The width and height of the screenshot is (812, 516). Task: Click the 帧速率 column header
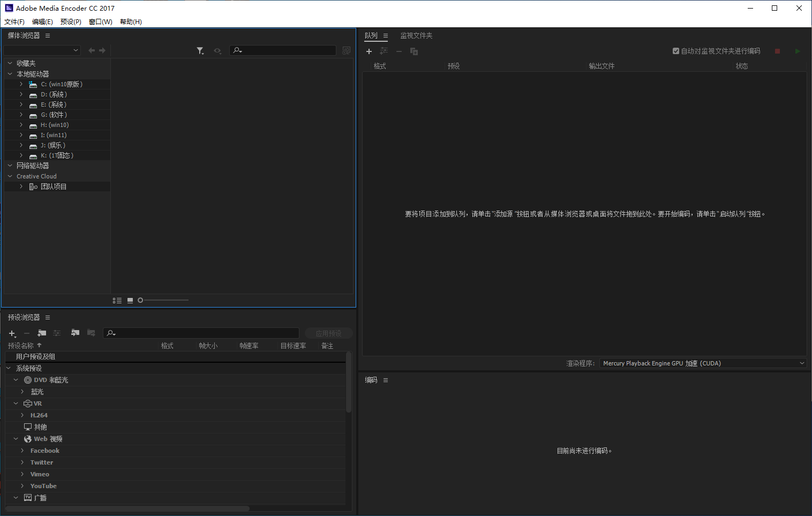[x=249, y=346]
